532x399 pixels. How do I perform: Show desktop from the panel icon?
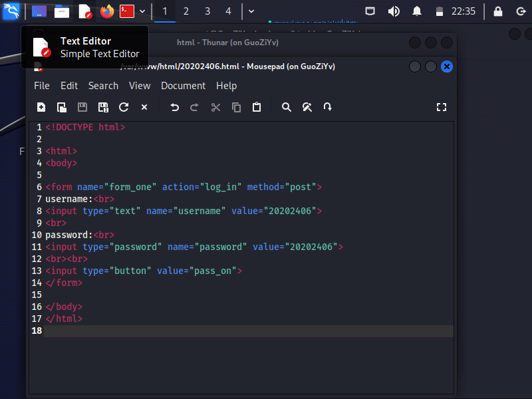(x=39, y=11)
